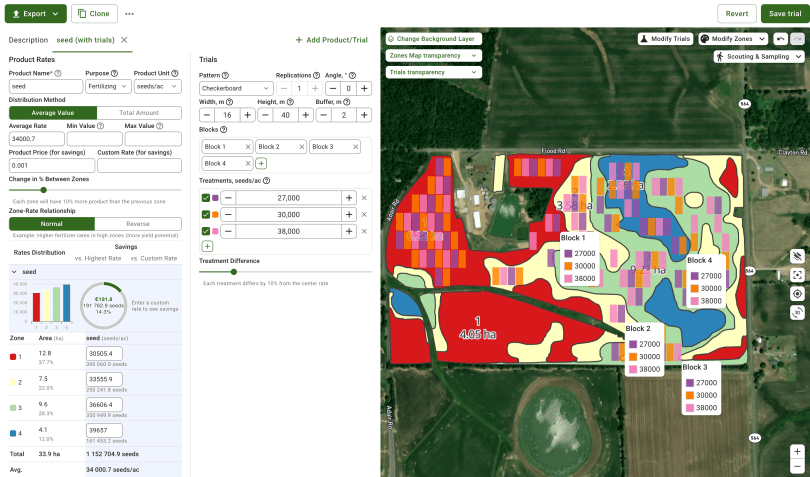Open the Modify Zones dropdown
810x477 pixels.
pos(733,39)
